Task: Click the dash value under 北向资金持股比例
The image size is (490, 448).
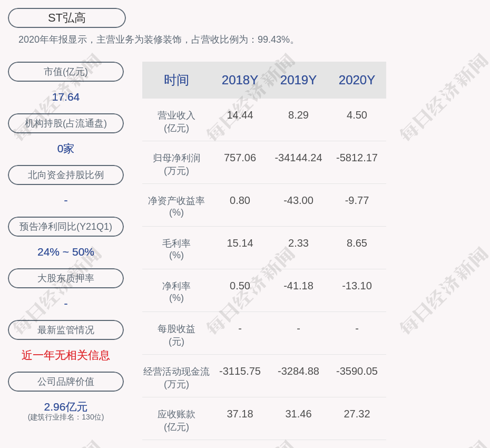Action: pos(66,200)
